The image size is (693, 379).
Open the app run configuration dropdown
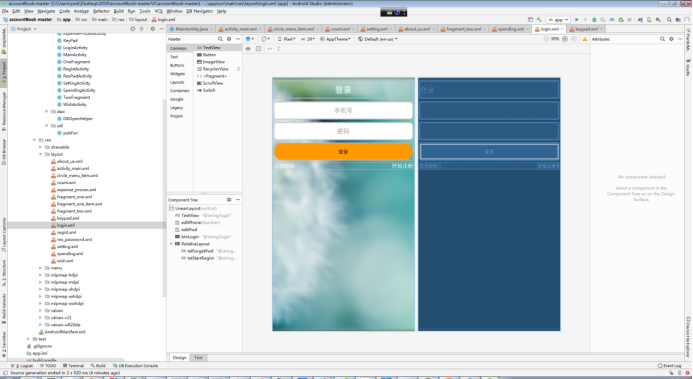(x=558, y=19)
